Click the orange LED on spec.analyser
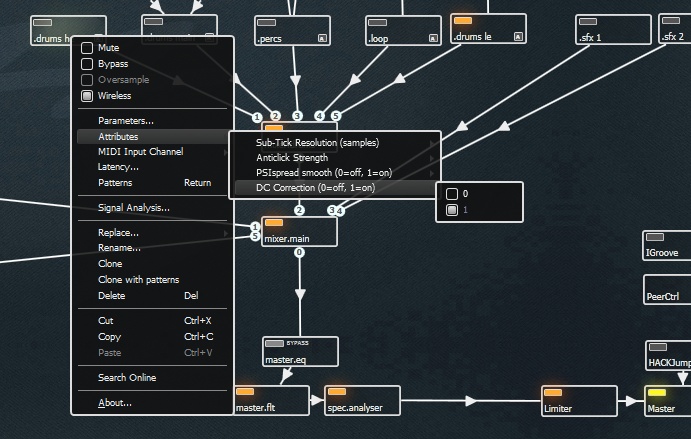 (337, 392)
